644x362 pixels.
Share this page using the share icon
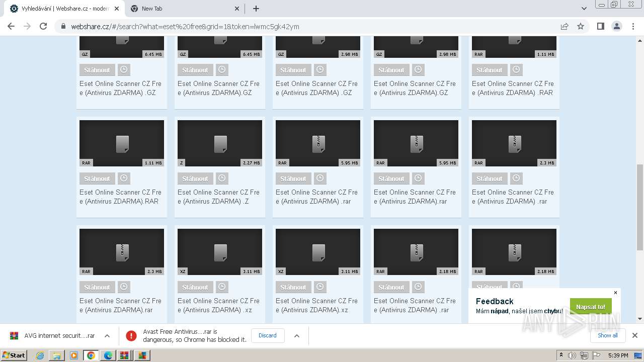(565, 26)
